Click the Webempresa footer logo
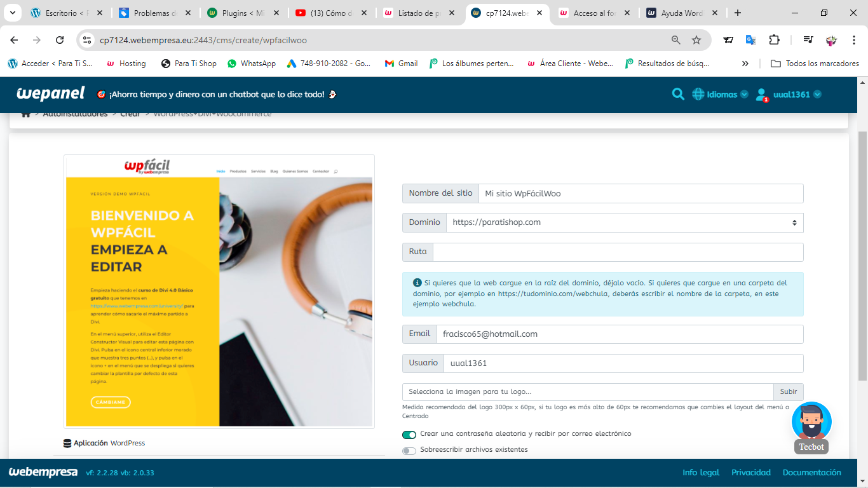This screenshot has width=868, height=488. [x=43, y=472]
